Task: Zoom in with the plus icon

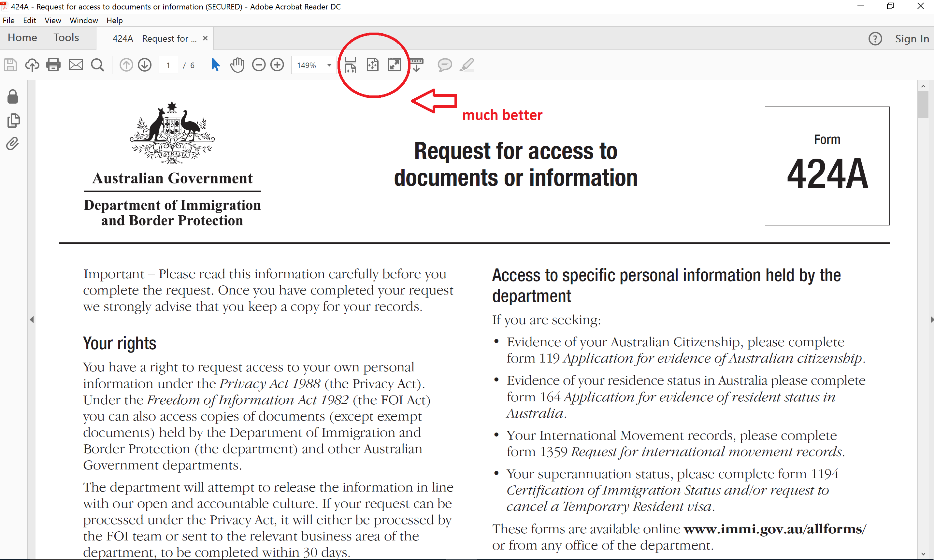Action: 277,65
